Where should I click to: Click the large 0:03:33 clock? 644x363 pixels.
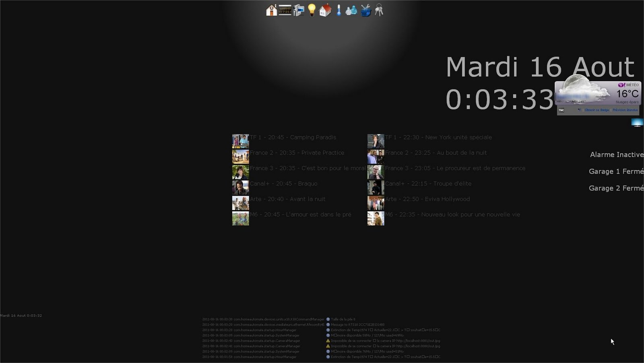pyautogui.click(x=500, y=99)
